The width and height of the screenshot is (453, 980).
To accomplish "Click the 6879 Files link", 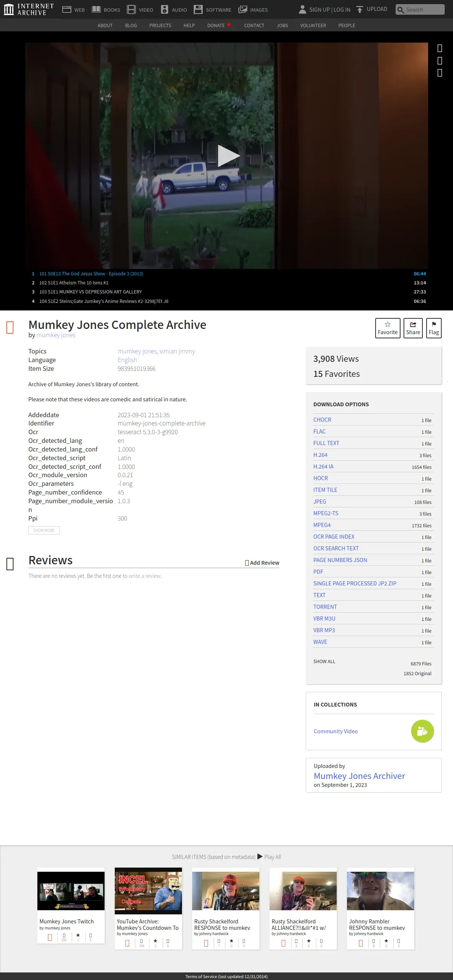I will [421, 664].
